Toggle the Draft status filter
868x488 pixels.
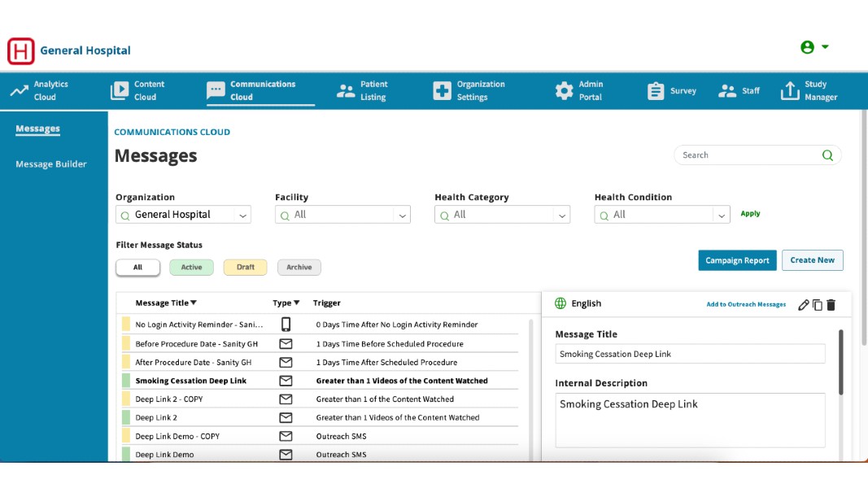coord(245,267)
